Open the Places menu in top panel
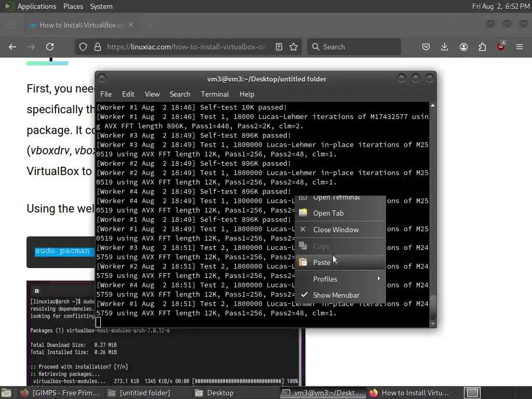Screen dimensions: 532x399 (x=73, y=6)
